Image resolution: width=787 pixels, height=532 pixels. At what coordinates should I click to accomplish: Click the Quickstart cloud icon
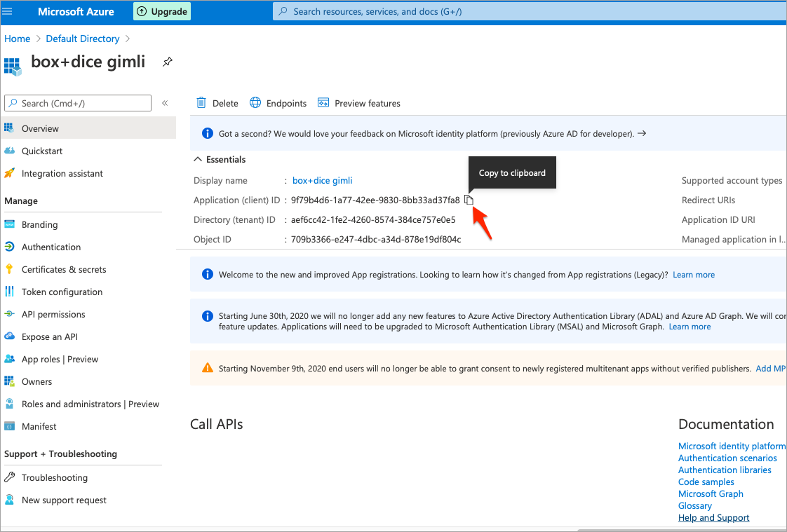pos(9,151)
